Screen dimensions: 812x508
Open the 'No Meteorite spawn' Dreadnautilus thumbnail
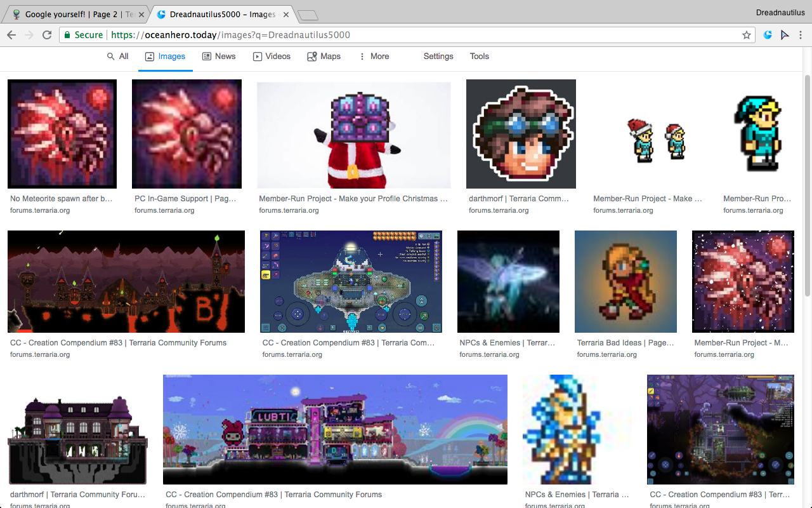[x=62, y=134]
